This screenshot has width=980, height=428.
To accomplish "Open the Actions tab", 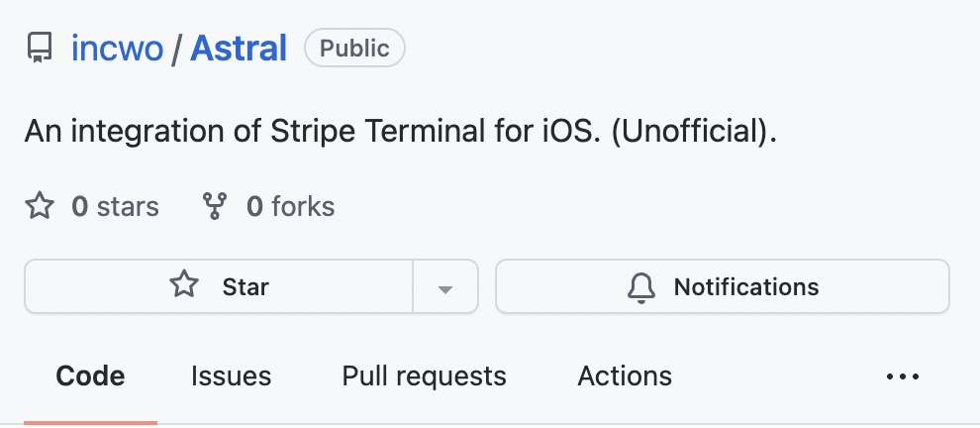I will click(625, 376).
